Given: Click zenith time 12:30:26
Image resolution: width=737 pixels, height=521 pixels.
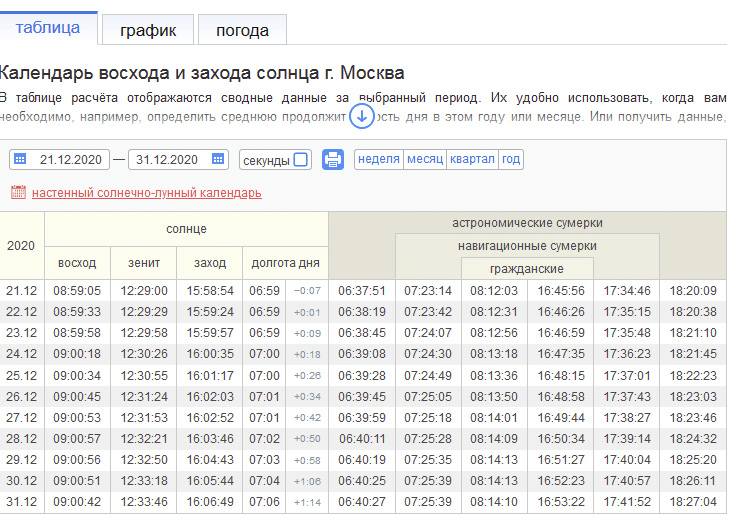Looking at the screenshot, I should tap(144, 354).
